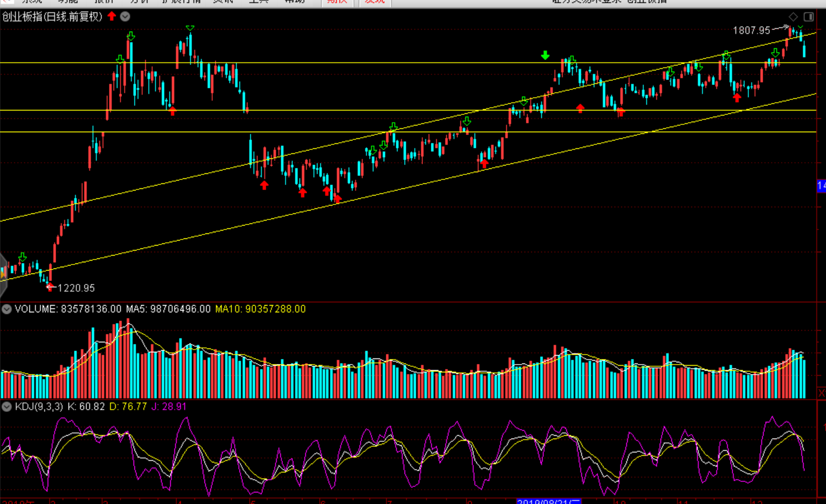Image resolution: width=826 pixels, height=504 pixels.
Task: Click the yellow MA10 legend value
Action: (x=260, y=309)
